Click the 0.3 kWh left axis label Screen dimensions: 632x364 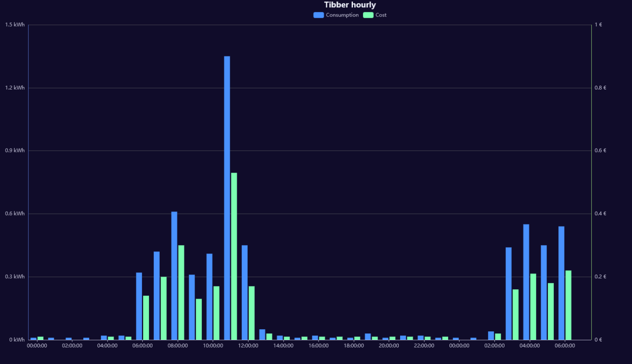pos(15,277)
